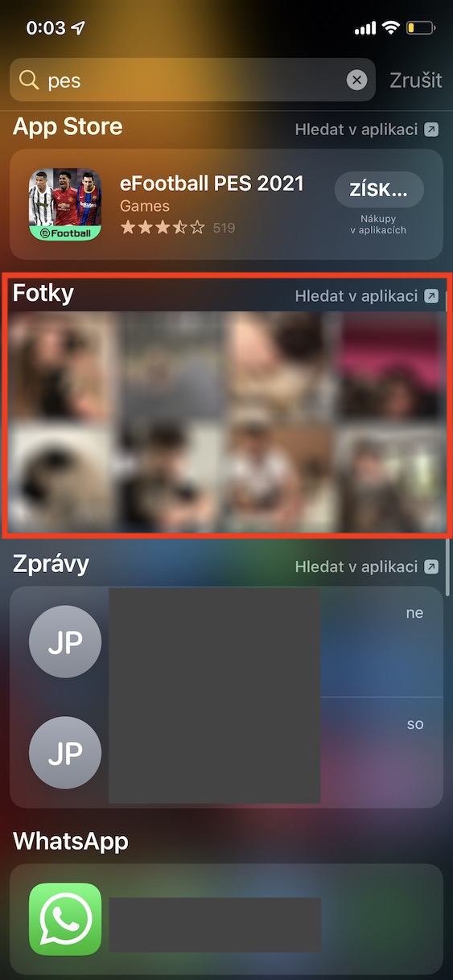Cancel search with Zrušit

tap(416, 80)
